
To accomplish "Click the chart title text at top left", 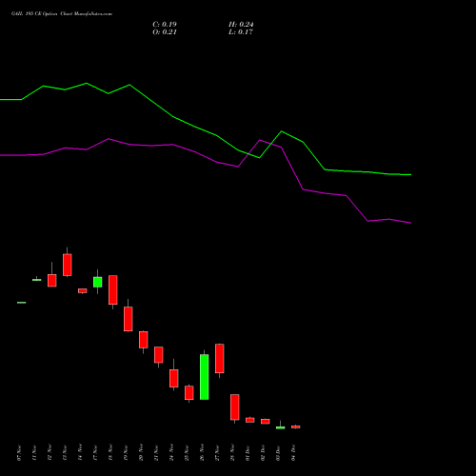I will pos(62,14).
